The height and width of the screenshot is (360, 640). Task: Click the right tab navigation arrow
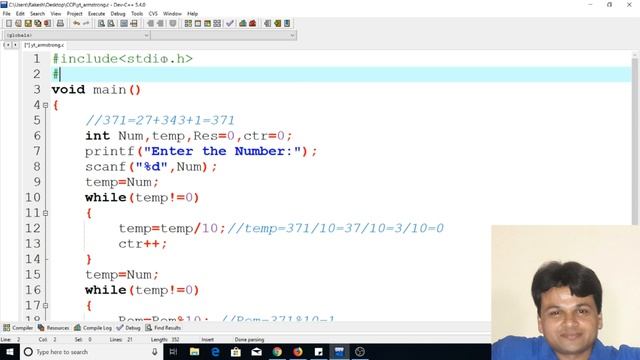pyautogui.click(x=15, y=45)
